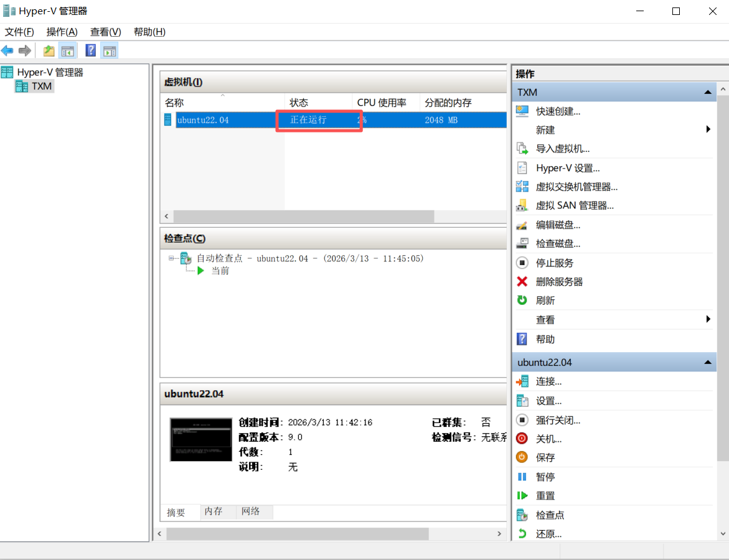Select the Hyper-V 管理器 root tree node
This screenshot has width=729, height=560.
click(x=50, y=73)
